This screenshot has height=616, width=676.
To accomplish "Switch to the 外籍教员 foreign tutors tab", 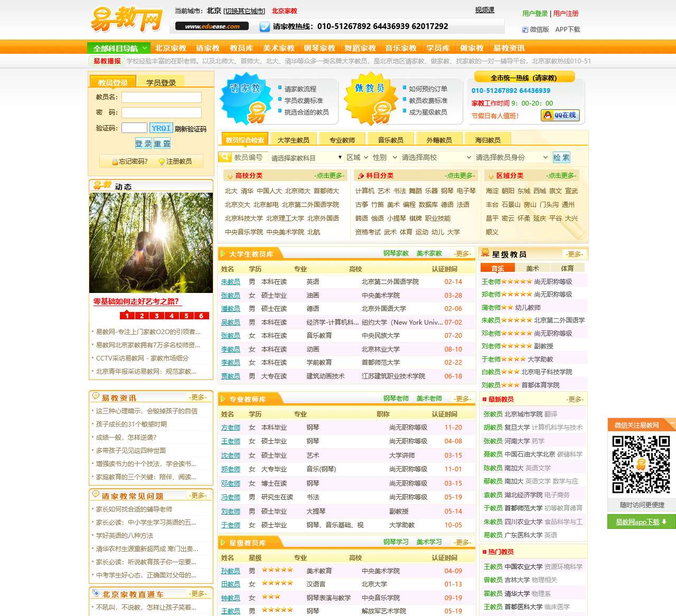I will tap(440, 139).
